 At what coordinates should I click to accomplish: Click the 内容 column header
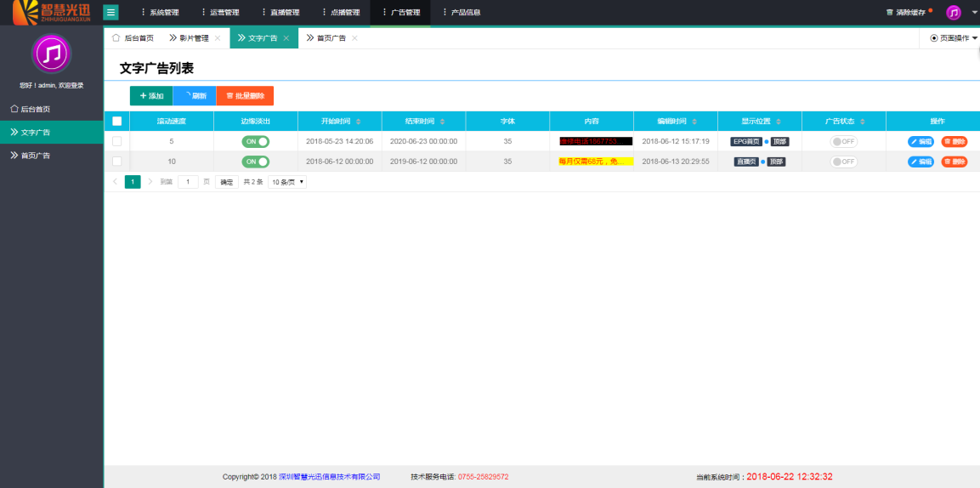[592, 122]
